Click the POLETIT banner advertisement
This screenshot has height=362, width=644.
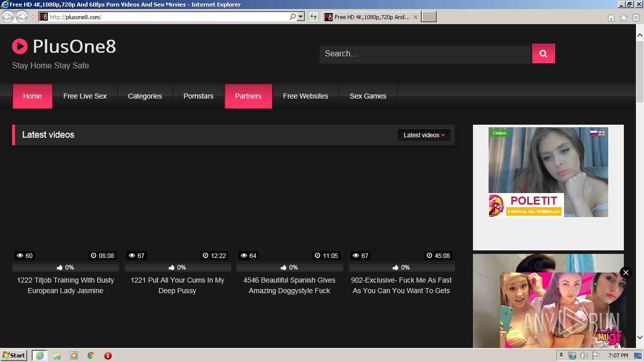(x=525, y=205)
